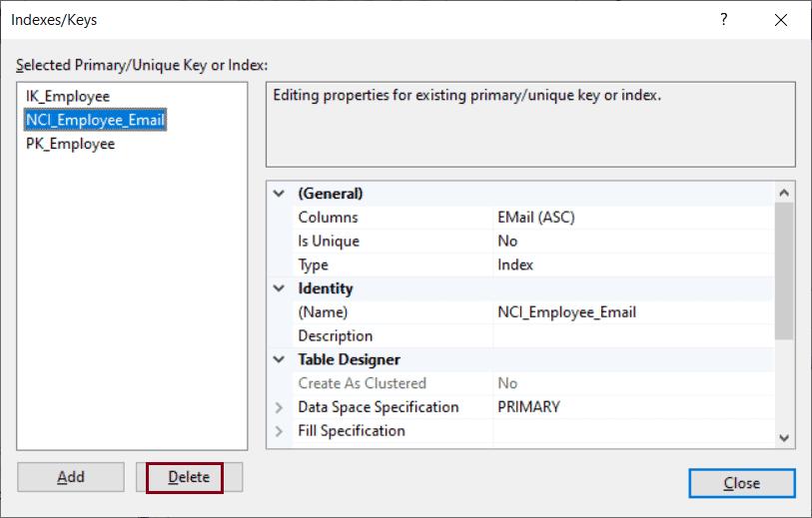
Task: Select the Create As Clustered label
Action: tap(362, 383)
